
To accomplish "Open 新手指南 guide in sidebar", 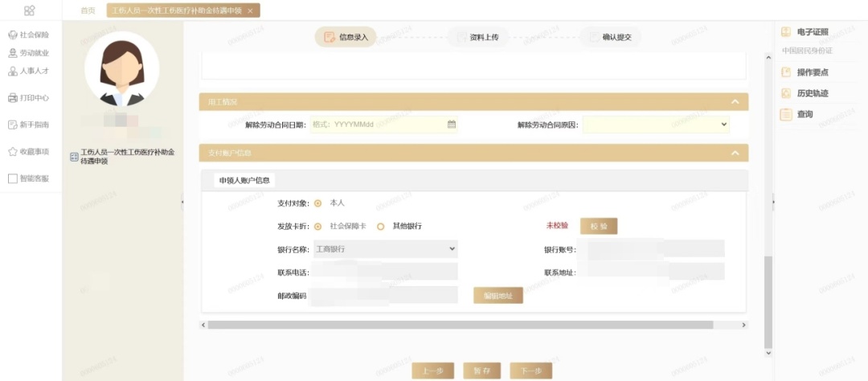I will pyautogui.click(x=28, y=125).
